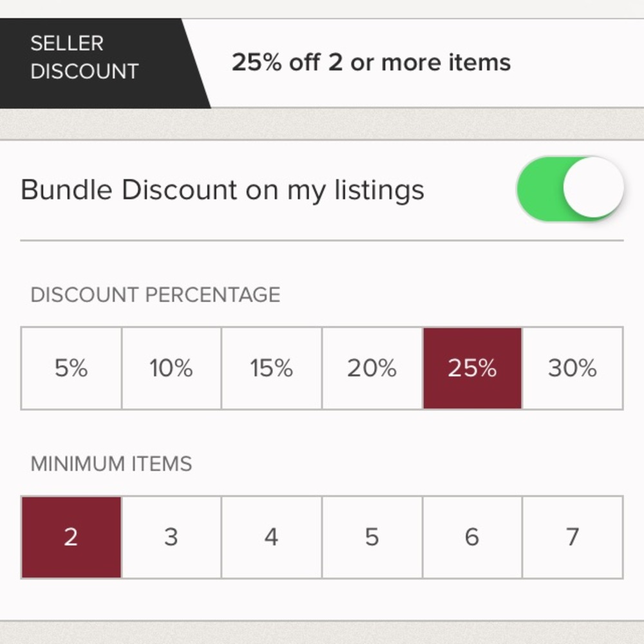Click the Discount Percentage section heading
The height and width of the screenshot is (644, 644).
coord(155,295)
